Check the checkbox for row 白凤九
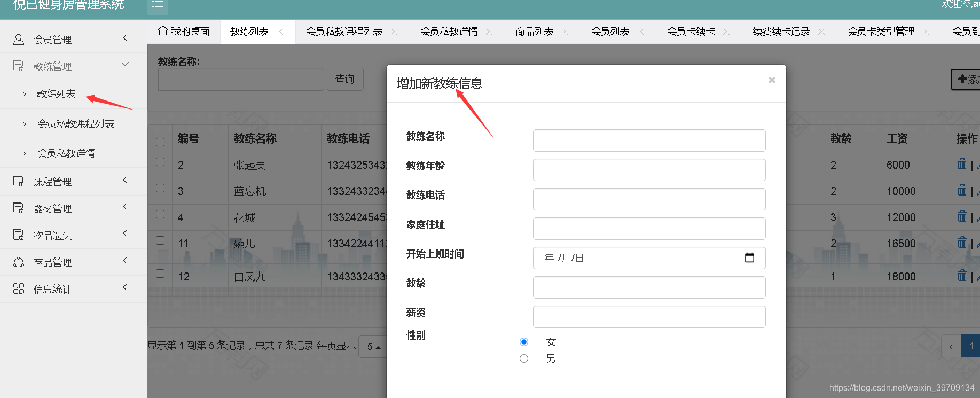 [160, 274]
